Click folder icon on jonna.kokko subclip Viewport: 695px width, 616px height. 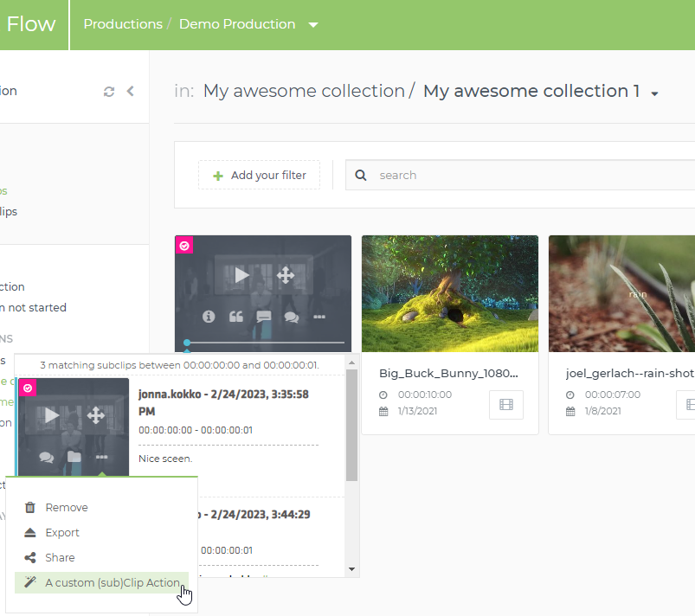(74, 457)
